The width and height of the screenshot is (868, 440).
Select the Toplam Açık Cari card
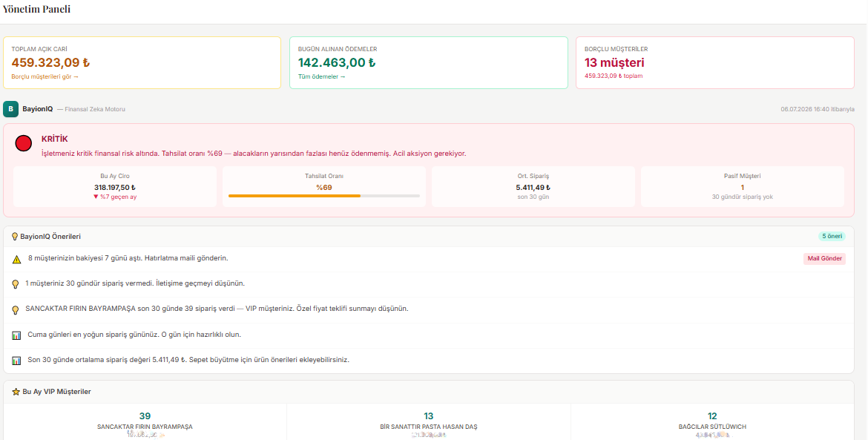tap(142, 62)
